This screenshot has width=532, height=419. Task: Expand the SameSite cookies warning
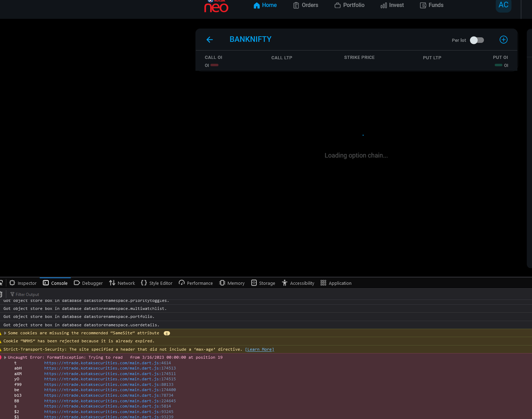click(5, 333)
